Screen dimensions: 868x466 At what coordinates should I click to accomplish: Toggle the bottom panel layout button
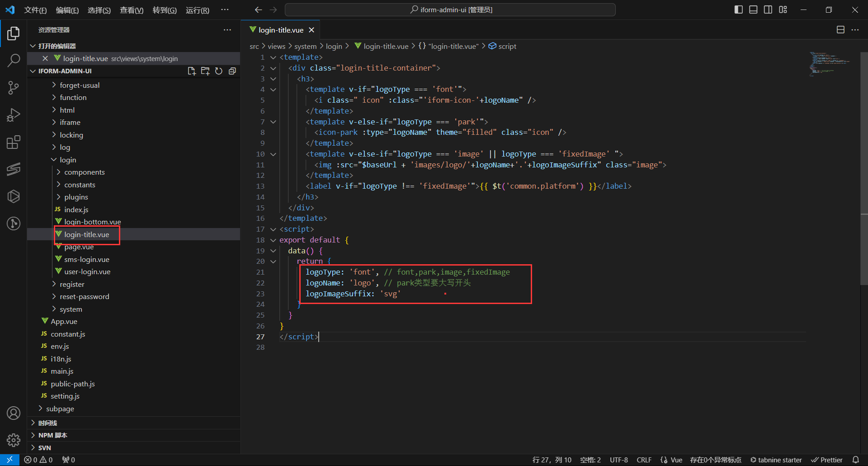[753, 10]
